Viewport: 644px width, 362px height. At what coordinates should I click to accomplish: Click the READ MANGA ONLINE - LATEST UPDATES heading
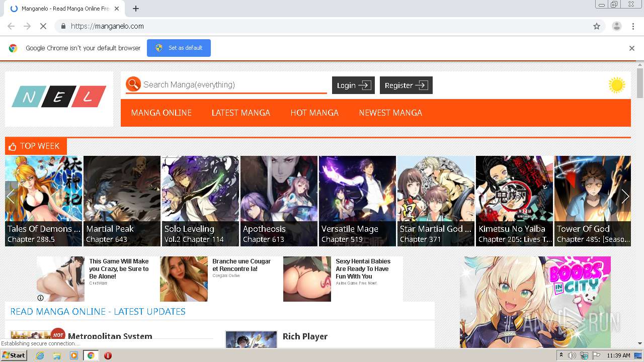point(98,311)
